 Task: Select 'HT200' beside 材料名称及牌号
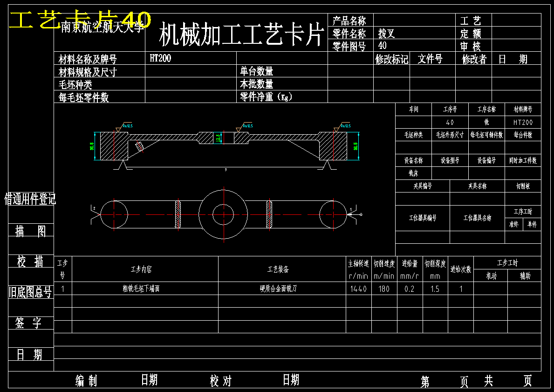(x=160, y=58)
